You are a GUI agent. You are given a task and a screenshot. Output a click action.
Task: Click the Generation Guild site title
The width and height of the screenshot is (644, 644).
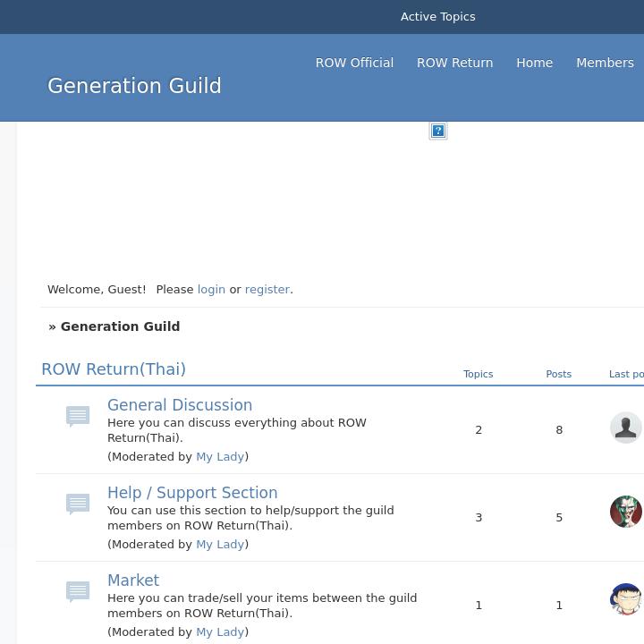click(x=134, y=86)
